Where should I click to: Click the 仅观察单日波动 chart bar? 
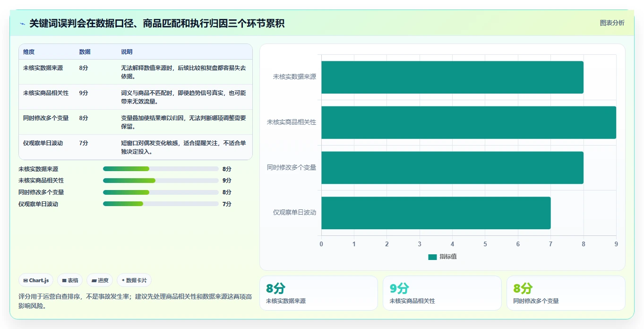pos(436,213)
